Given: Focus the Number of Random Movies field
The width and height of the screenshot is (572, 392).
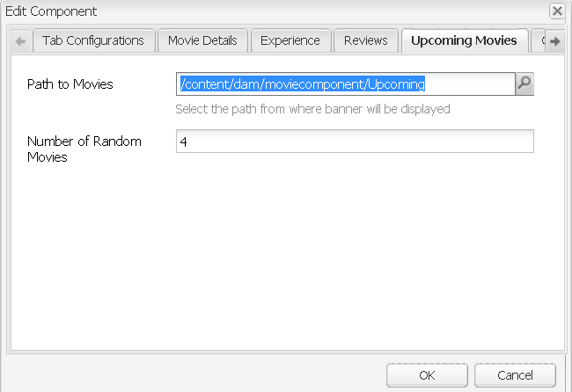Looking at the screenshot, I should (x=355, y=142).
